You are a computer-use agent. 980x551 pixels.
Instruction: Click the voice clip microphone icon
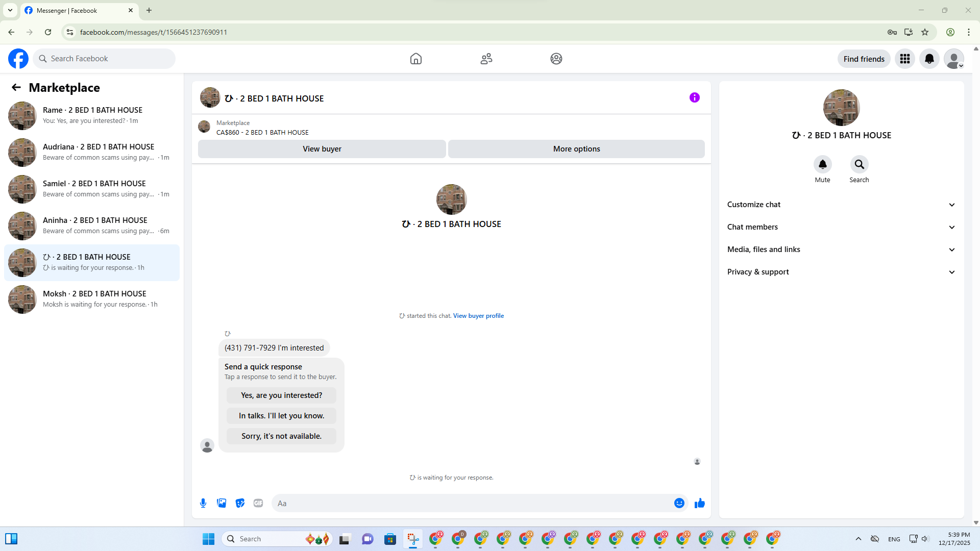(x=203, y=503)
